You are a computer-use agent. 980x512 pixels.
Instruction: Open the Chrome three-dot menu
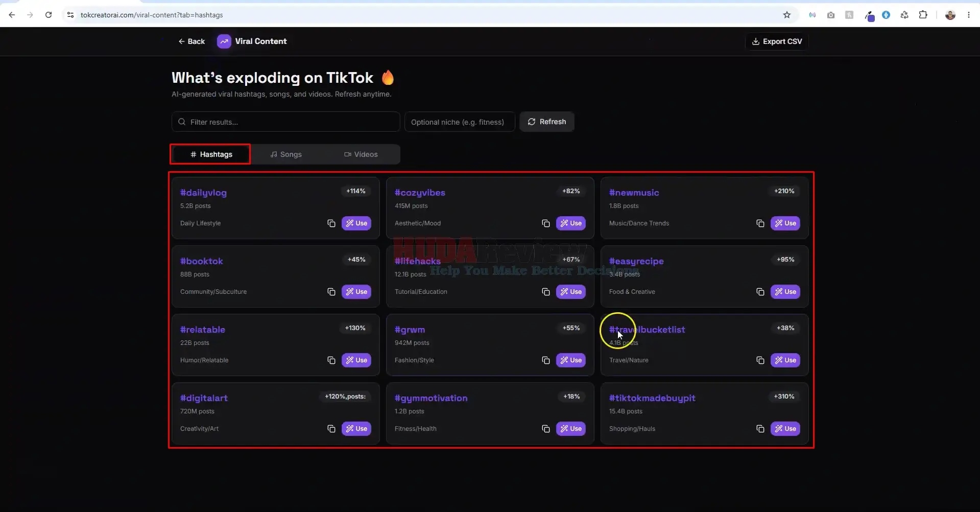(x=969, y=15)
